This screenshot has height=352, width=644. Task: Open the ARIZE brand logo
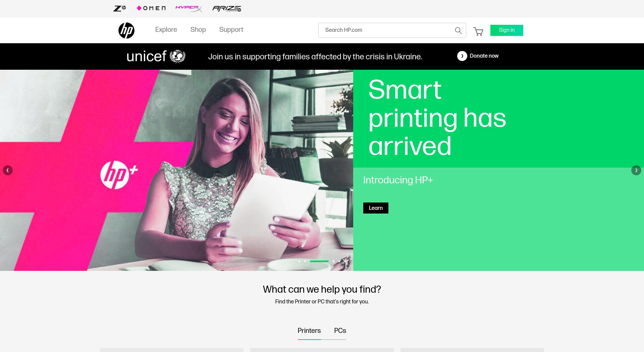click(x=227, y=9)
